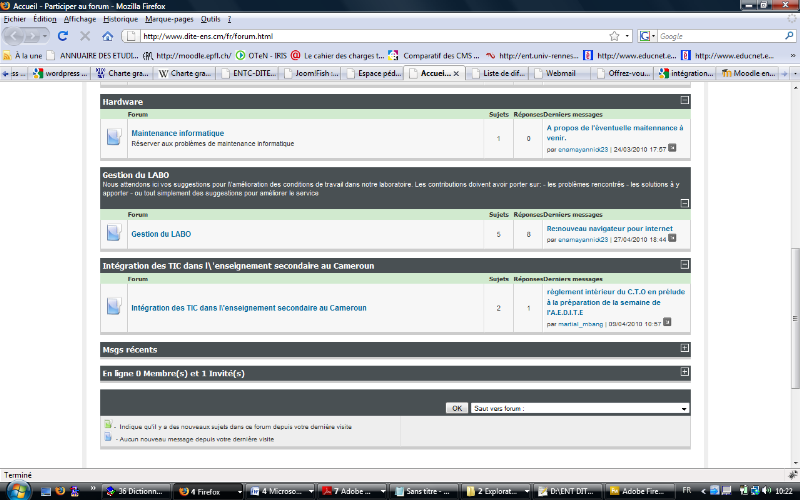This screenshot has height=500, width=800.
Task: Open Re:nouveau navigateur pour internet message
Action: [x=610, y=229]
